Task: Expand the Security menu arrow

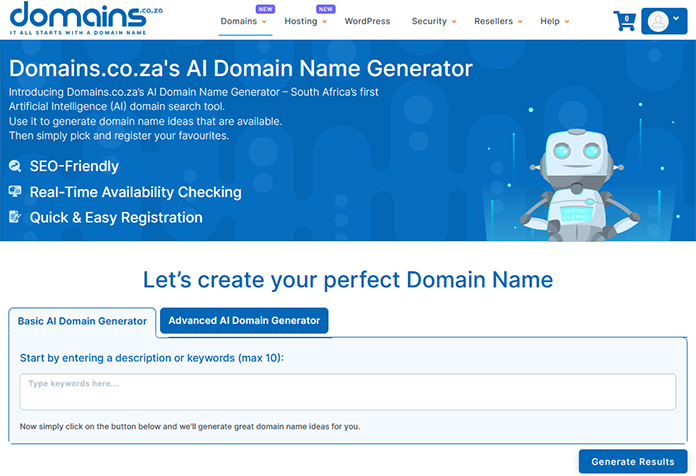Action: coord(454,22)
